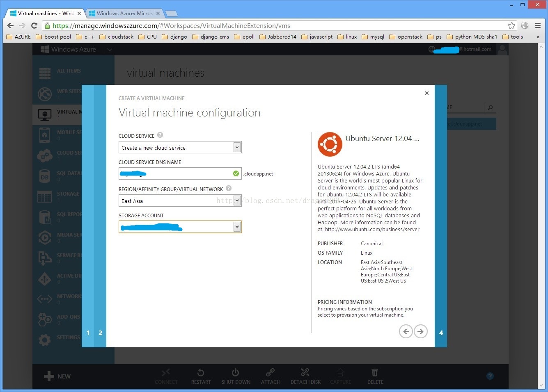Click help icon beside REGION/AFFINITY GROUP
This screenshot has width=548, height=392.
[x=229, y=188]
